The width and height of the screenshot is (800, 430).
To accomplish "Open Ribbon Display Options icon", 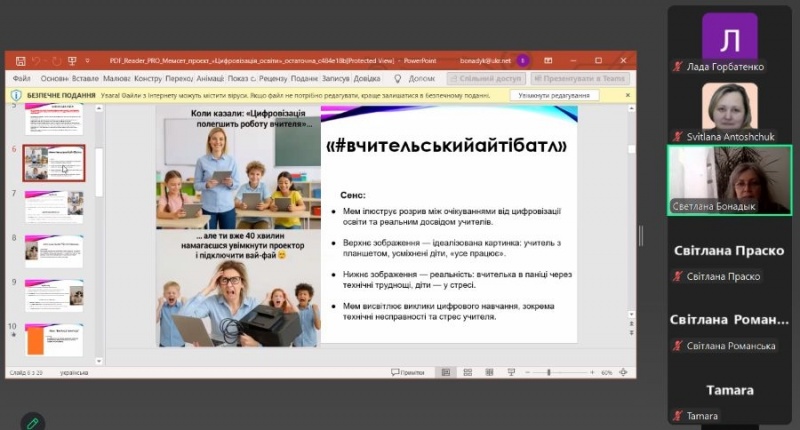I will (x=548, y=61).
